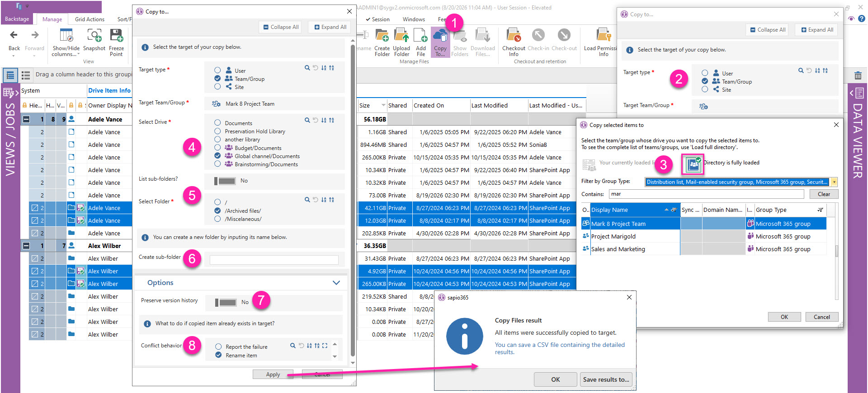Toggle the Preserve version history switch

point(226,302)
